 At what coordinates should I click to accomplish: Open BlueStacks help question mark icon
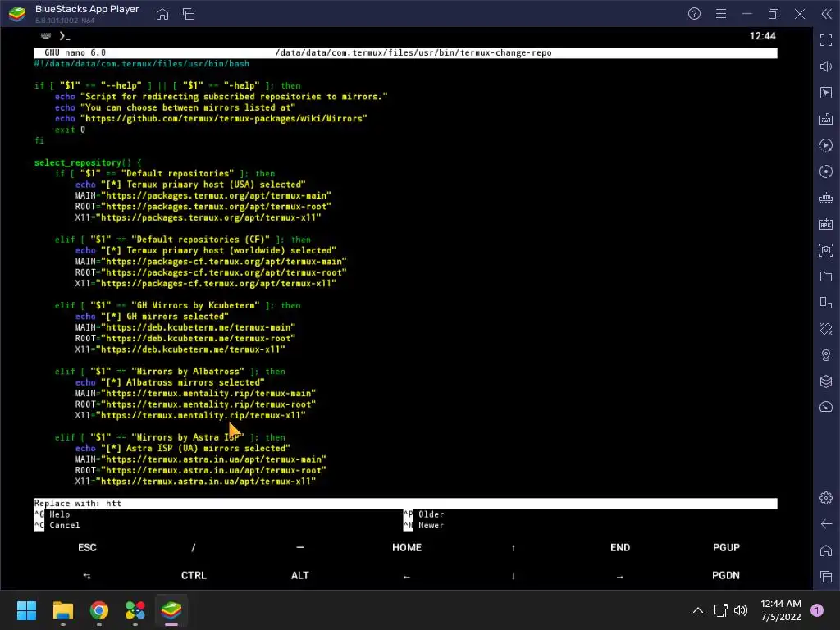tap(694, 14)
